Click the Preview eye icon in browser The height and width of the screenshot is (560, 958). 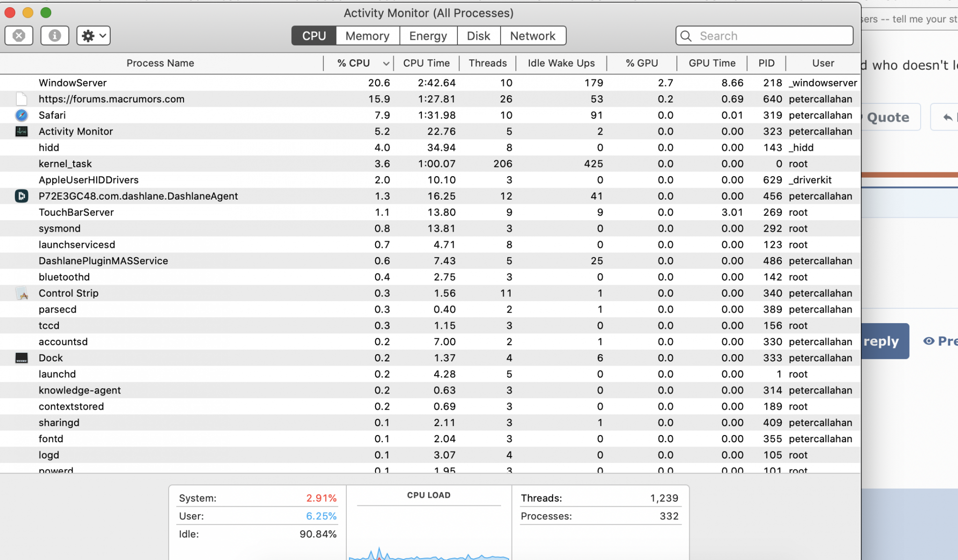click(929, 341)
